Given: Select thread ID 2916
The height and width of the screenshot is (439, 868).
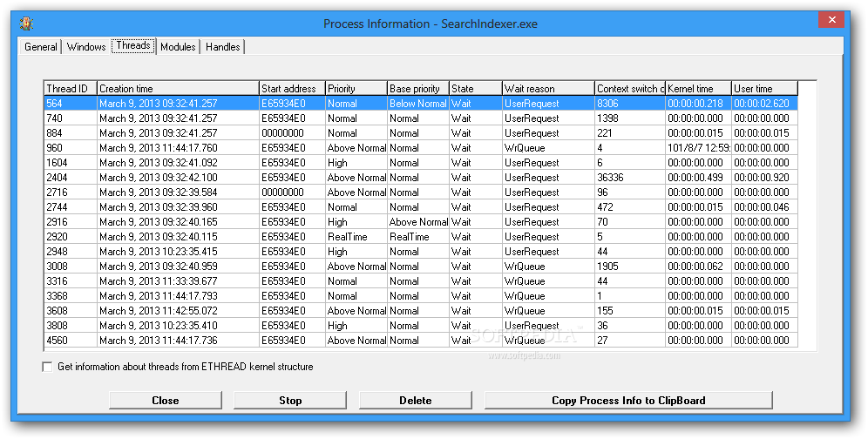Looking at the screenshot, I should point(421,222).
